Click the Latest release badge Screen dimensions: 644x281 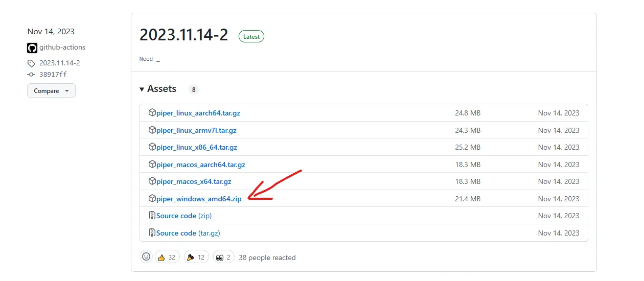251,36
